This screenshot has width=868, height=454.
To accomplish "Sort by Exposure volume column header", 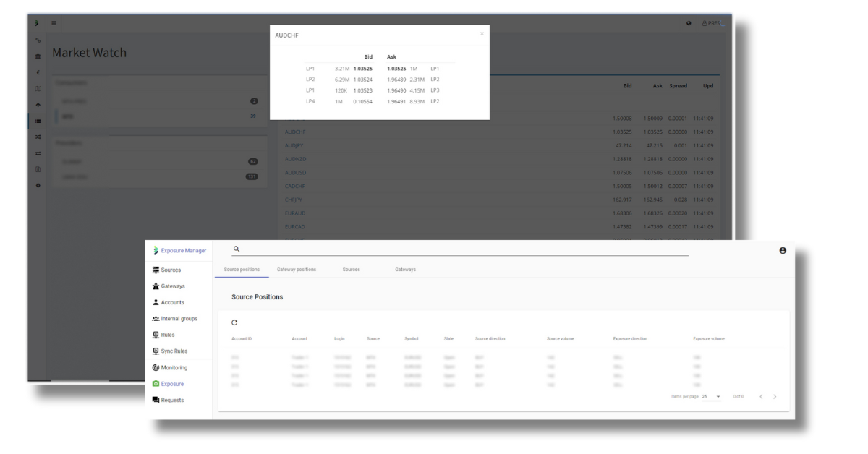I will (709, 338).
